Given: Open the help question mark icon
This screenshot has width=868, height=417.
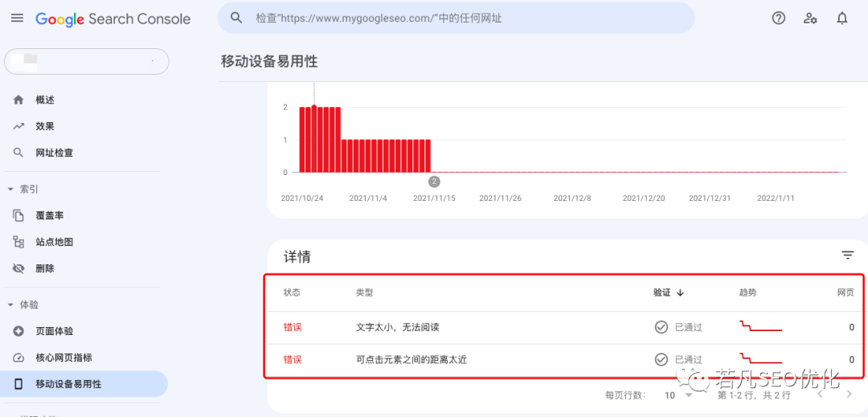Looking at the screenshot, I should [778, 18].
